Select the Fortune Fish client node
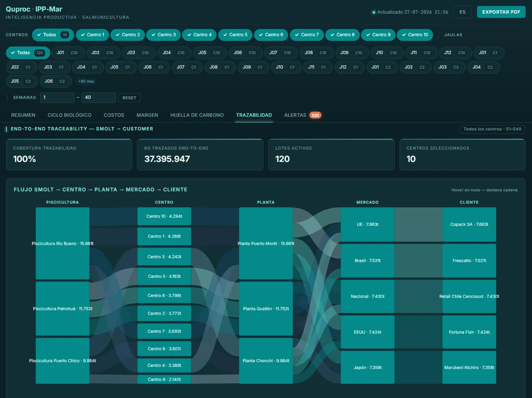This screenshot has width=532, height=398. [x=469, y=332]
